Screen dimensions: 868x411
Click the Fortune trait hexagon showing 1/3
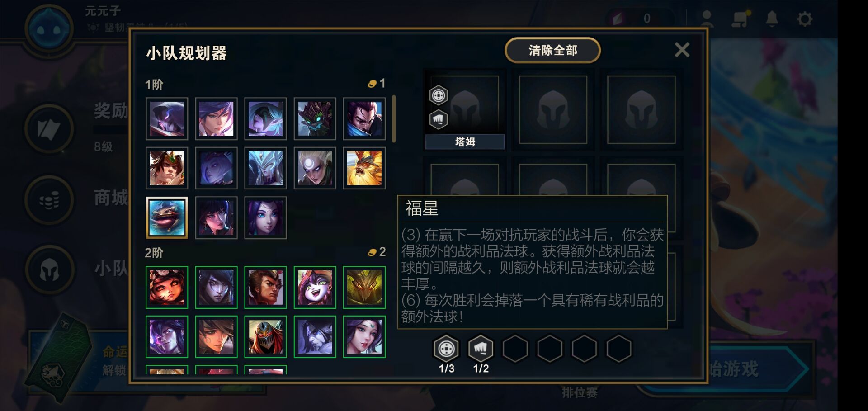click(446, 349)
